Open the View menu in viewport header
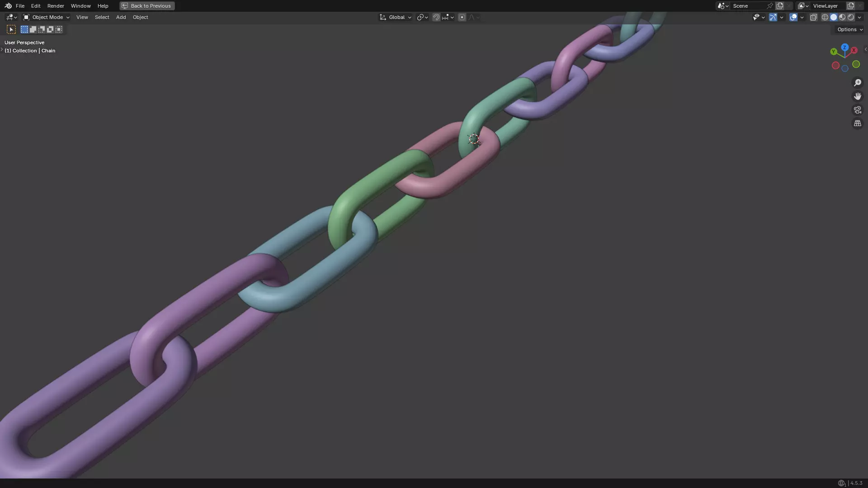Image resolution: width=868 pixels, height=488 pixels. pyautogui.click(x=82, y=17)
